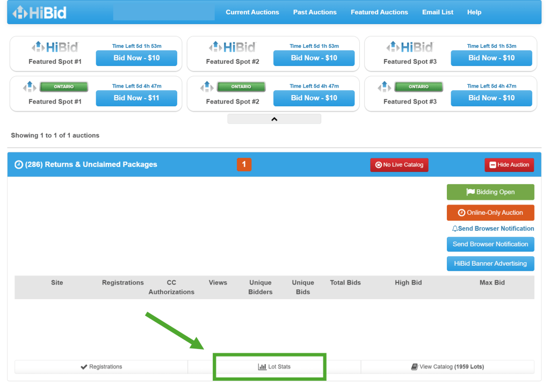Open Featured Auctions page
The height and width of the screenshot is (392, 550).
[x=379, y=12]
